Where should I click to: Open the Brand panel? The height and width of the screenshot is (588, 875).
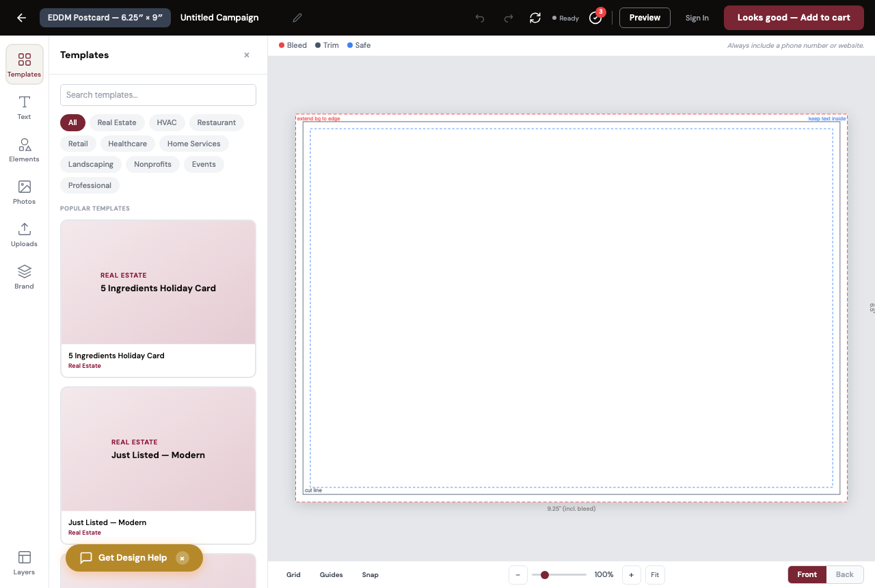click(25, 277)
